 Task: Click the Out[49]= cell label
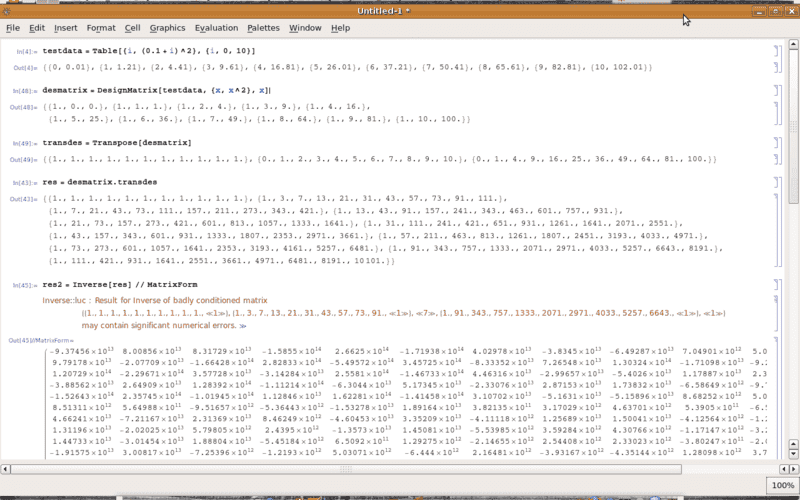click(x=24, y=160)
